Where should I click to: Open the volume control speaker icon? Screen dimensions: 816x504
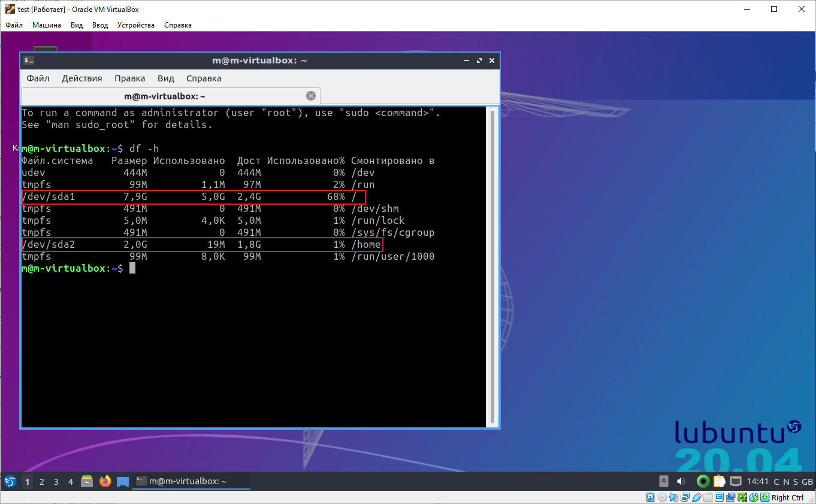681,481
